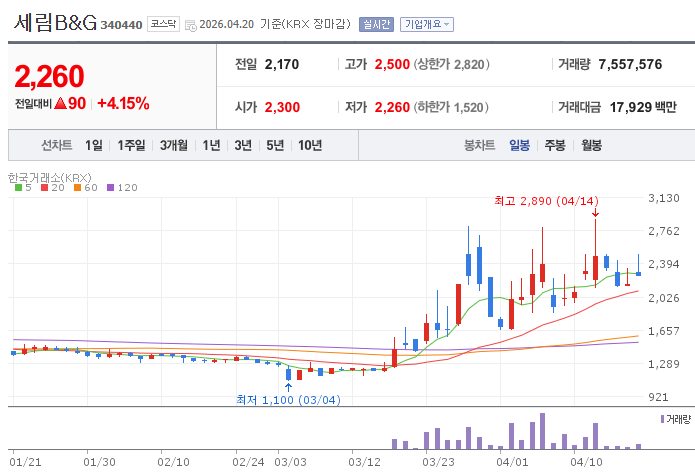Click the opening price value 2,300
The image size is (695, 476).
click(x=282, y=107)
